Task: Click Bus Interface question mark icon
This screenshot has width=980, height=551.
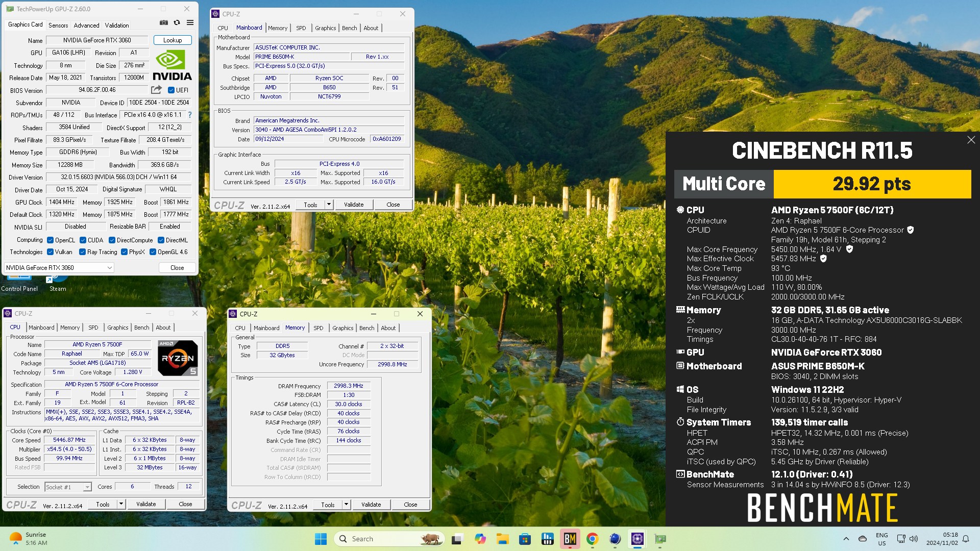Action: (x=190, y=115)
